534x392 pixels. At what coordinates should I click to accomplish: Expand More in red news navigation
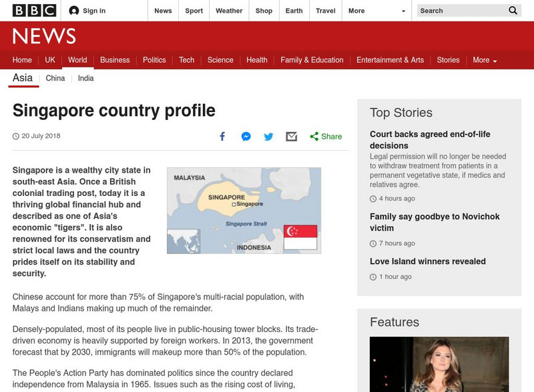click(x=485, y=60)
